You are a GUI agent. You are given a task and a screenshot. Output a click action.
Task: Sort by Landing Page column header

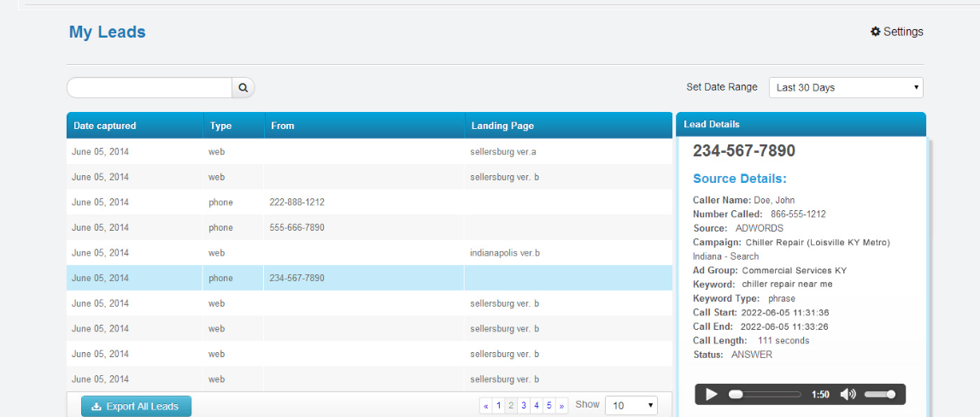click(568, 126)
